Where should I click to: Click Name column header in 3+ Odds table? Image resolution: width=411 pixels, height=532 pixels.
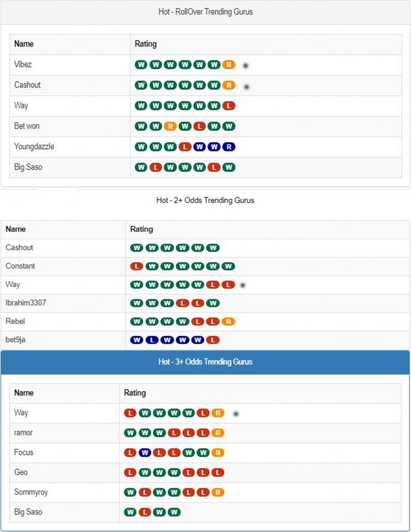coord(24,393)
